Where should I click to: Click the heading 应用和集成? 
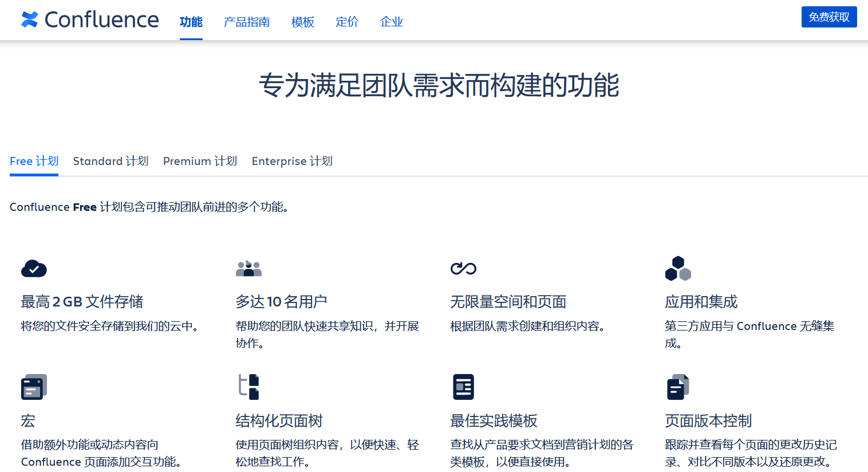pyautogui.click(x=701, y=301)
